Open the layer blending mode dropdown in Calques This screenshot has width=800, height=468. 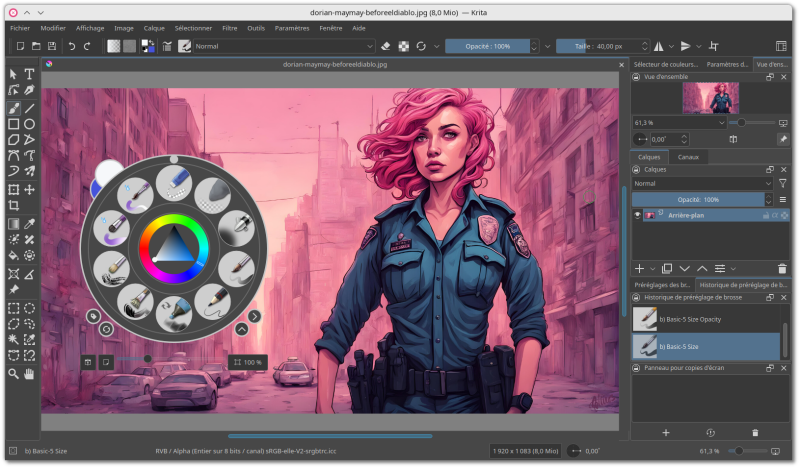point(703,184)
